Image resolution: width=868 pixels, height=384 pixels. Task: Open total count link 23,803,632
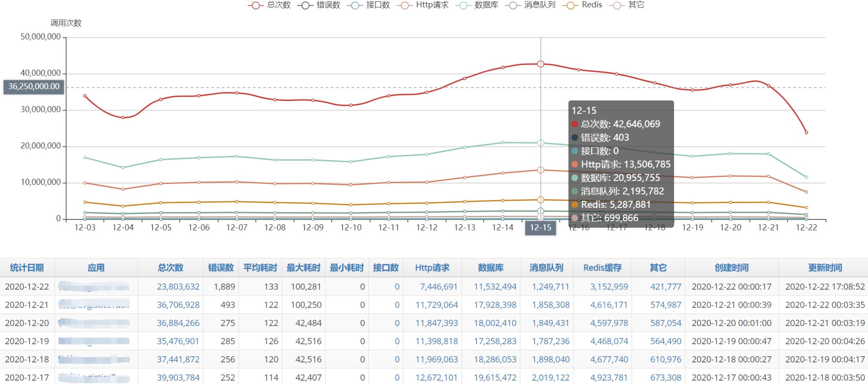tap(178, 287)
